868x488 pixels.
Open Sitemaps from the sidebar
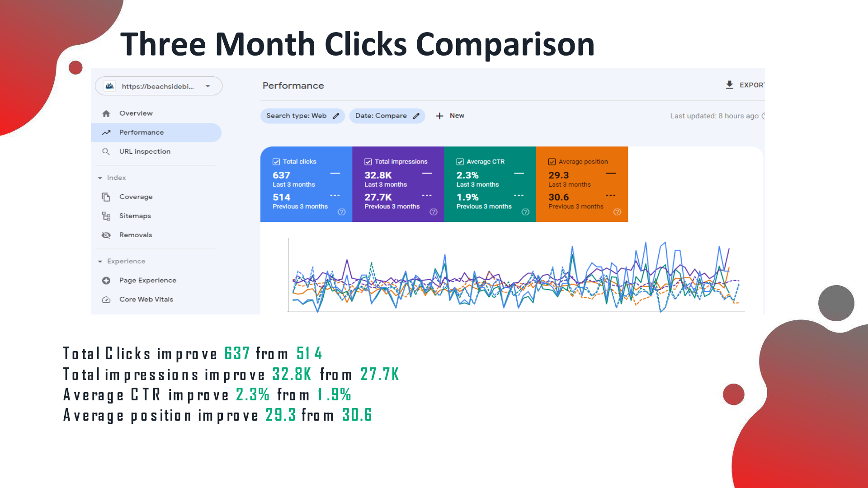(x=135, y=216)
